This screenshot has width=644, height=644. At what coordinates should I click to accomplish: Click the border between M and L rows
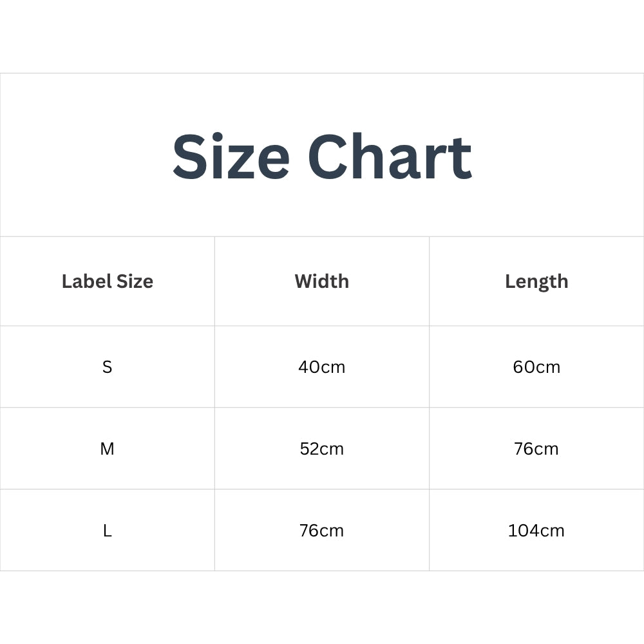[322, 489]
